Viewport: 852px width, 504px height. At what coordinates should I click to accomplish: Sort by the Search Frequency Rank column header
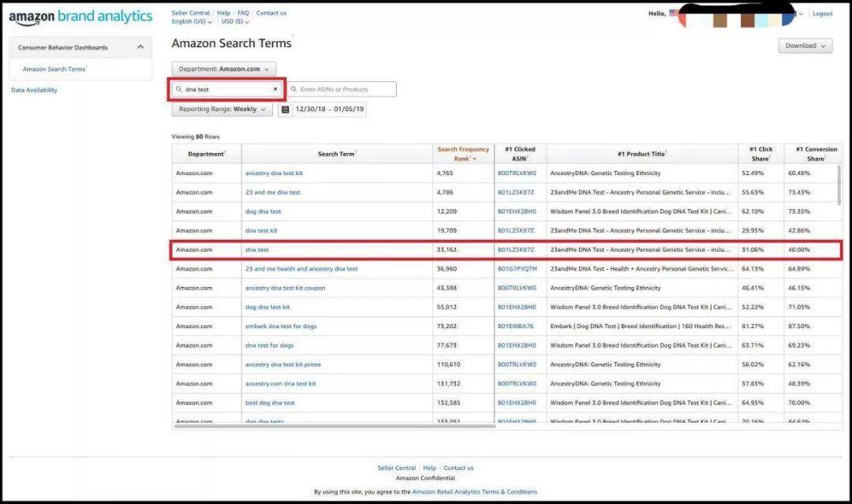(x=463, y=154)
